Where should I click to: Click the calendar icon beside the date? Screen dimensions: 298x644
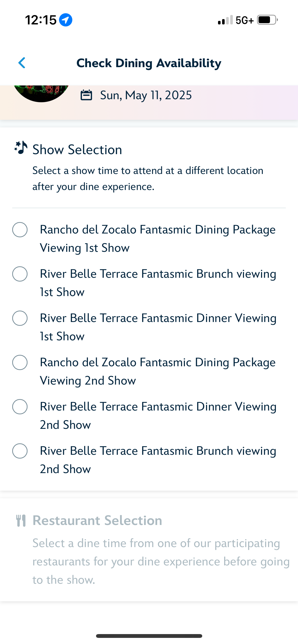pyautogui.click(x=86, y=95)
